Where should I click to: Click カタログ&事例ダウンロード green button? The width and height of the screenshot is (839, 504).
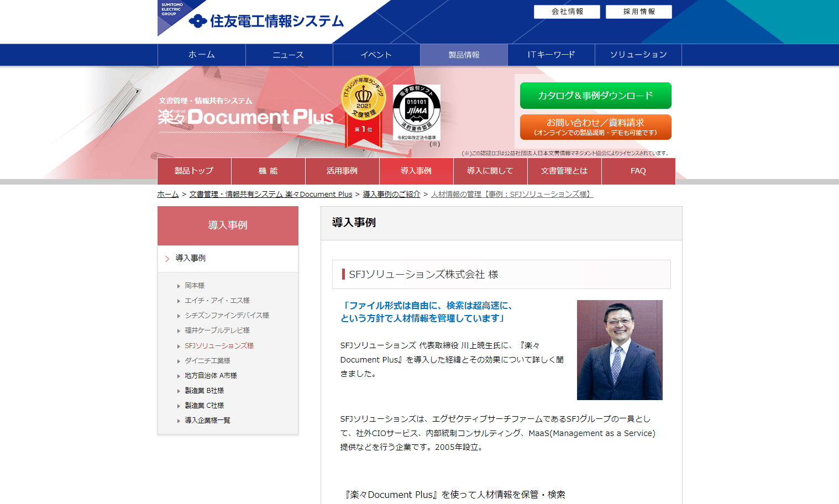click(x=596, y=96)
